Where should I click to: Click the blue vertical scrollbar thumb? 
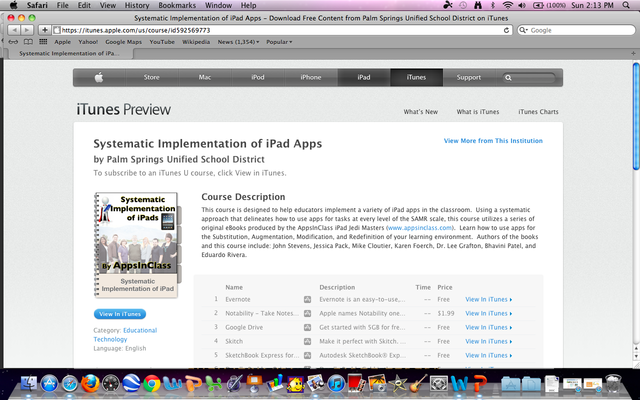[x=636, y=116]
